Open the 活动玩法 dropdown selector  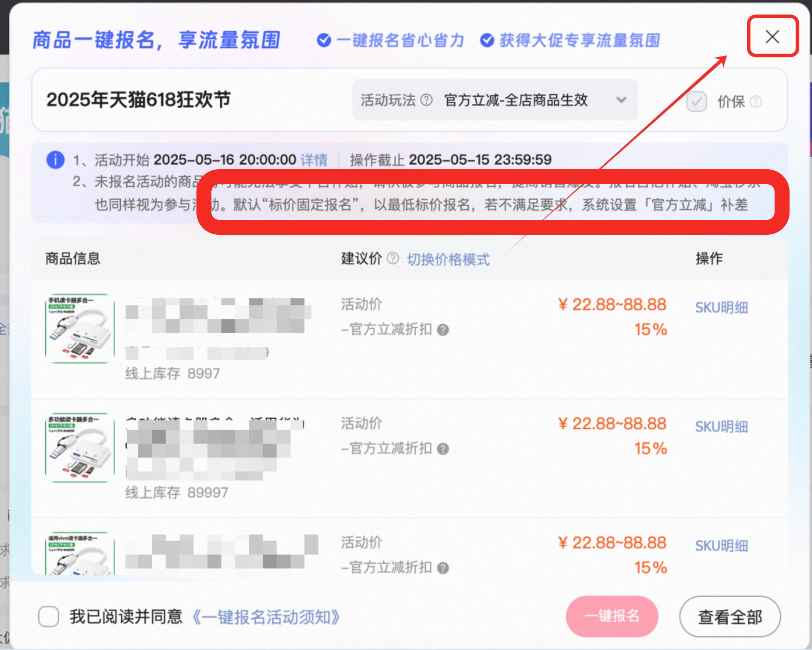tap(495, 100)
